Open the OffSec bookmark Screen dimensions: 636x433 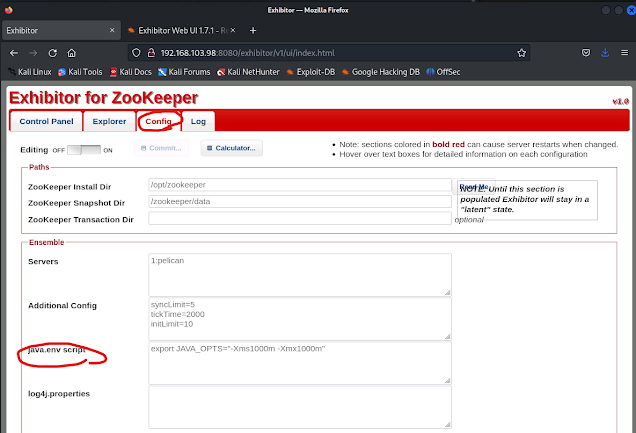(x=443, y=72)
